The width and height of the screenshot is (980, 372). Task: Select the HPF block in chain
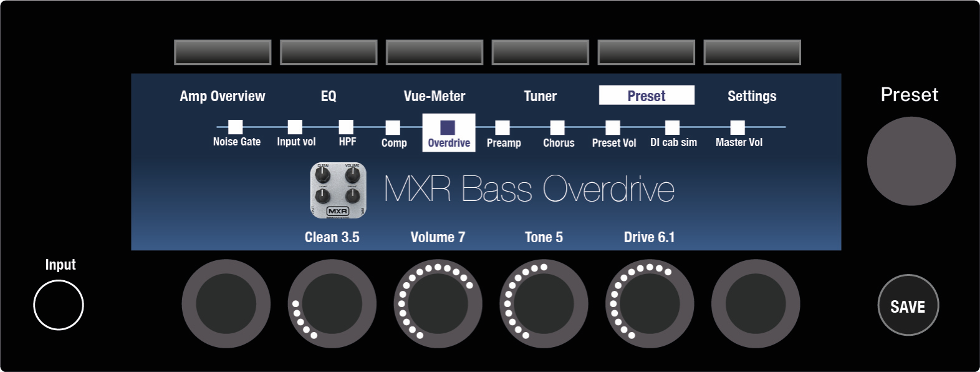pos(347,134)
